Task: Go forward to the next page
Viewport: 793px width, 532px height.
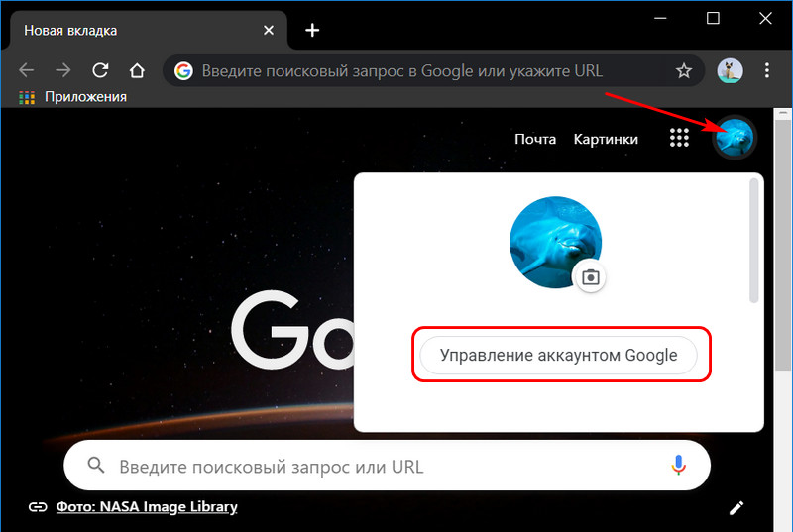Action: point(63,70)
